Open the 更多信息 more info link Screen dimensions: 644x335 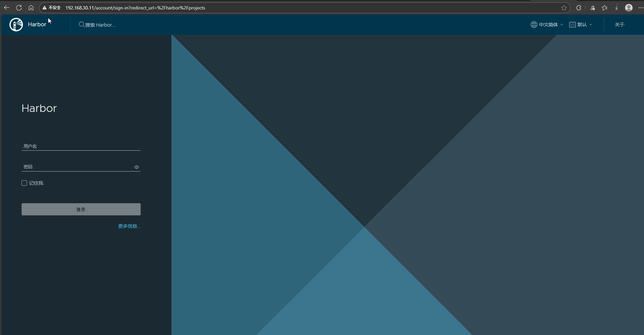129,226
